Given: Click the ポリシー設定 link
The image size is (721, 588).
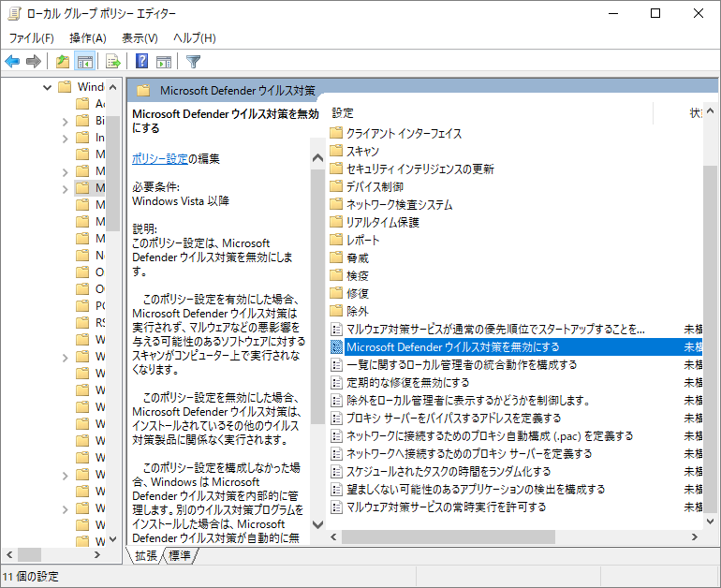Looking at the screenshot, I should tap(159, 159).
